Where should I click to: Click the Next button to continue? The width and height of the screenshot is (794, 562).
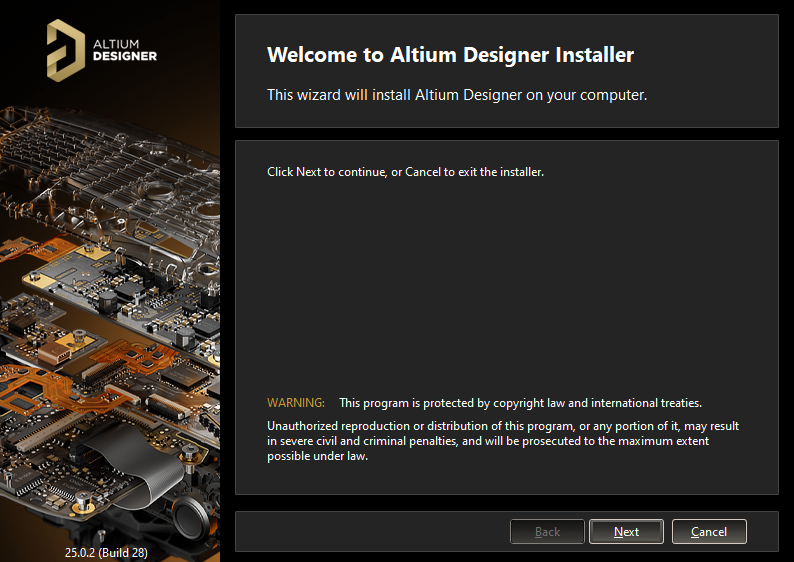pos(626,532)
